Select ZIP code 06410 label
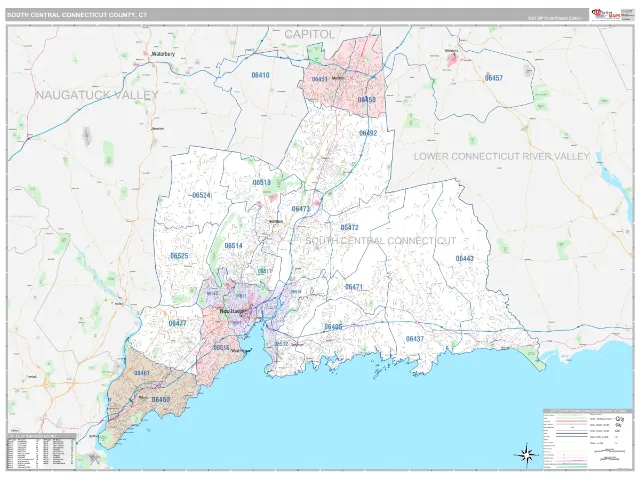This screenshot has width=640, height=480. (x=260, y=75)
